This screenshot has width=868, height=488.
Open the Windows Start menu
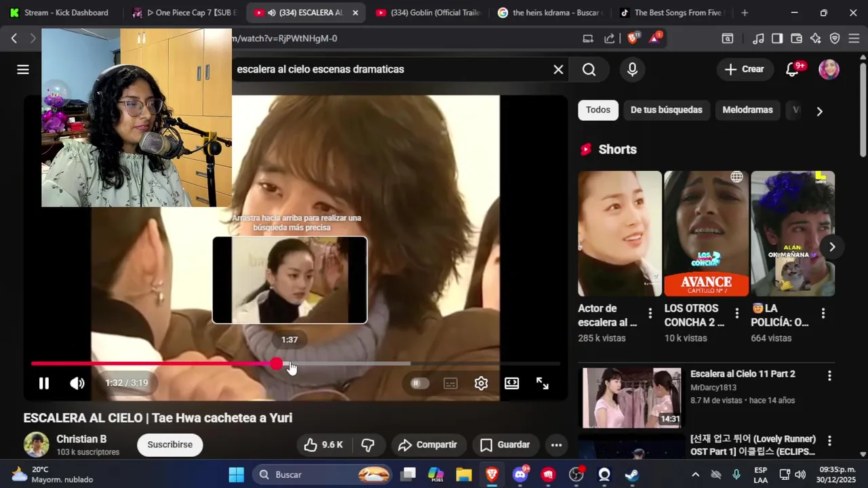236,474
